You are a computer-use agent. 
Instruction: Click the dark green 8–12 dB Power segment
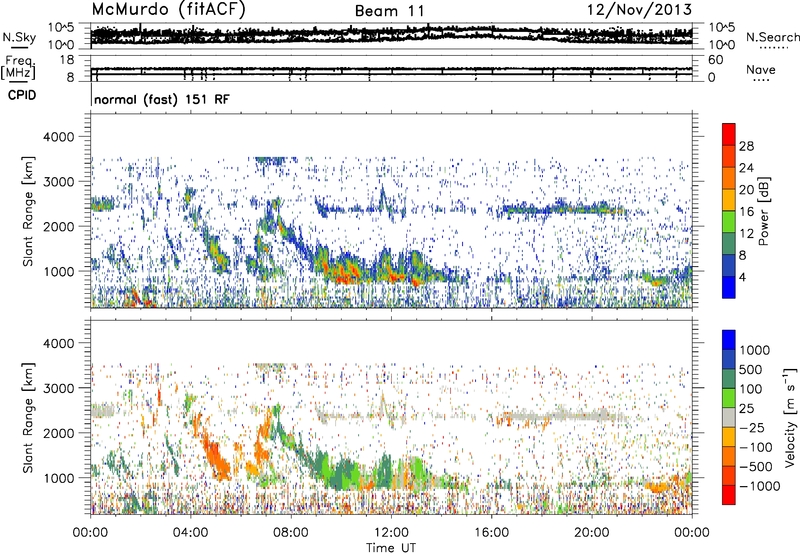729,244
